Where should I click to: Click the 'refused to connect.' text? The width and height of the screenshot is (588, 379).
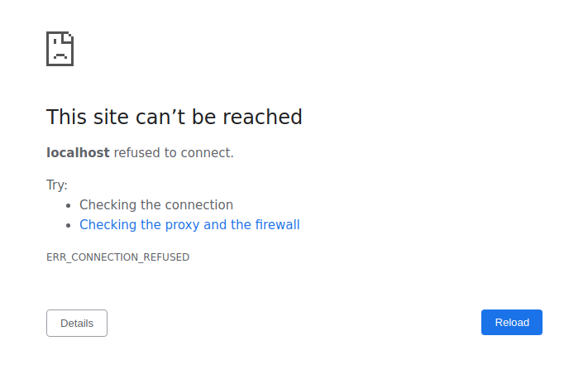[x=174, y=152]
